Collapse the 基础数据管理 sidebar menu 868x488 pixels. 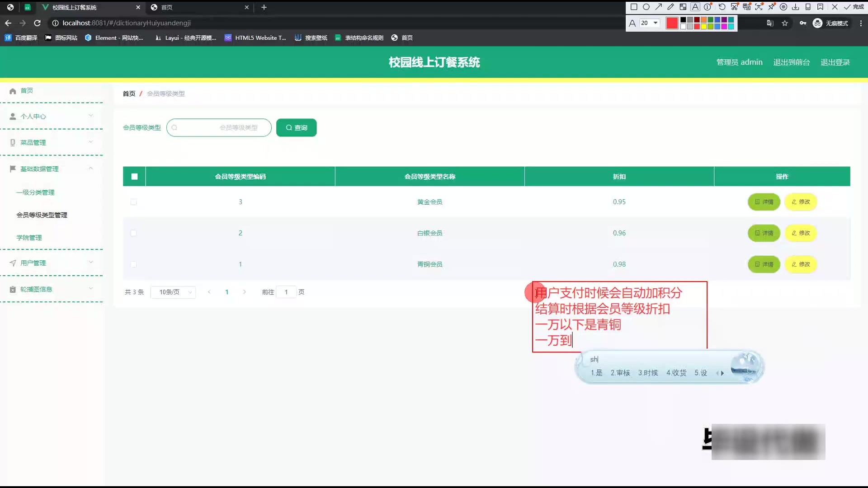tap(52, 169)
